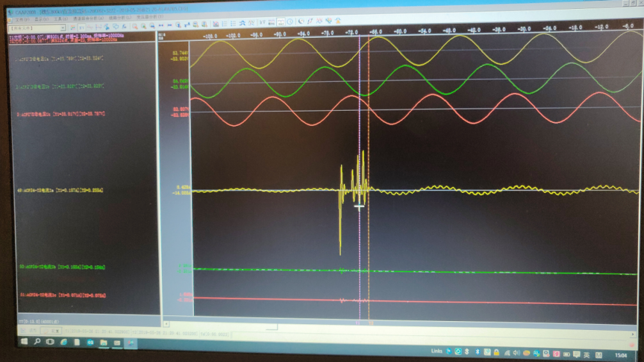Viewport: 644px width, 362px height.
Task: Open Windows Start menu
Action: pos(24,342)
